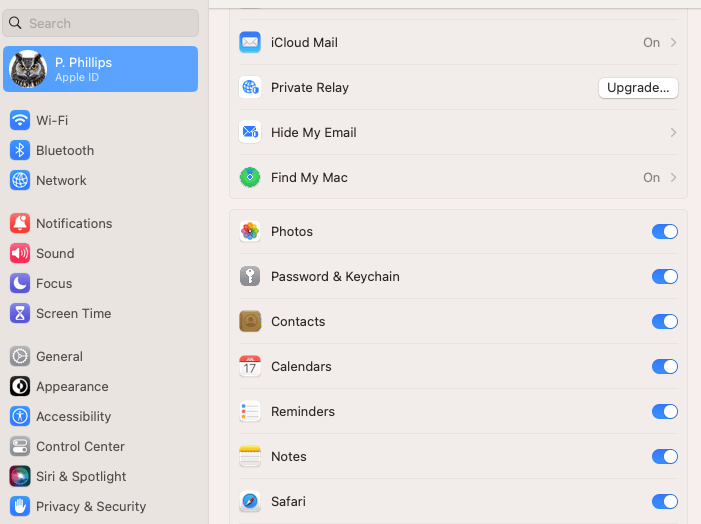This screenshot has width=701, height=524.
Task: Click the Find My Mac radar icon
Action: pyautogui.click(x=250, y=177)
